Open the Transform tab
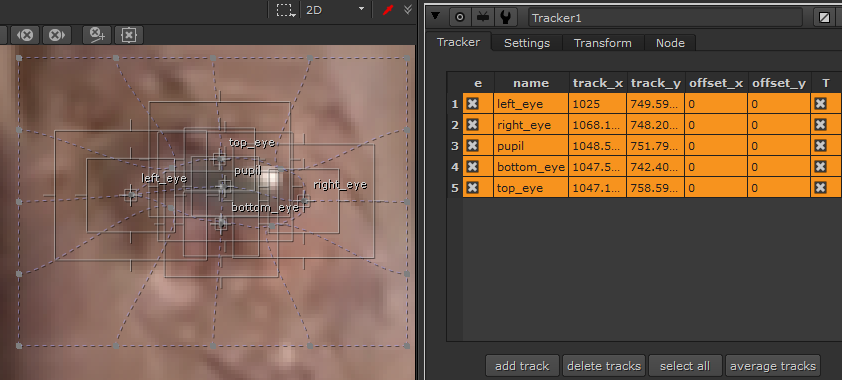The image size is (842, 380). tap(603, 43)
